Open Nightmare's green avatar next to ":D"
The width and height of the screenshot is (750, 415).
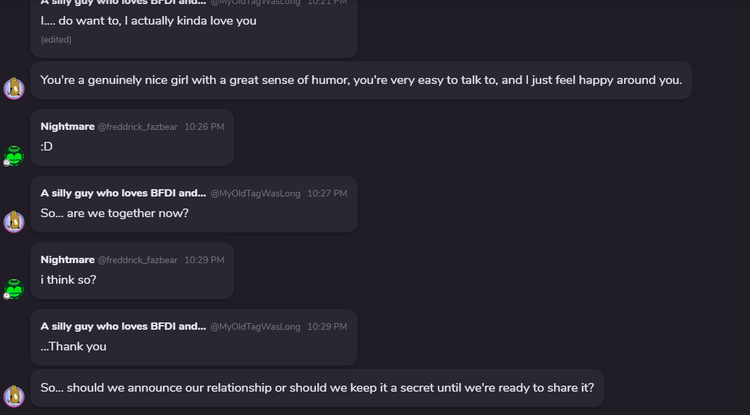pyautogui.click(x=13, y=155)
